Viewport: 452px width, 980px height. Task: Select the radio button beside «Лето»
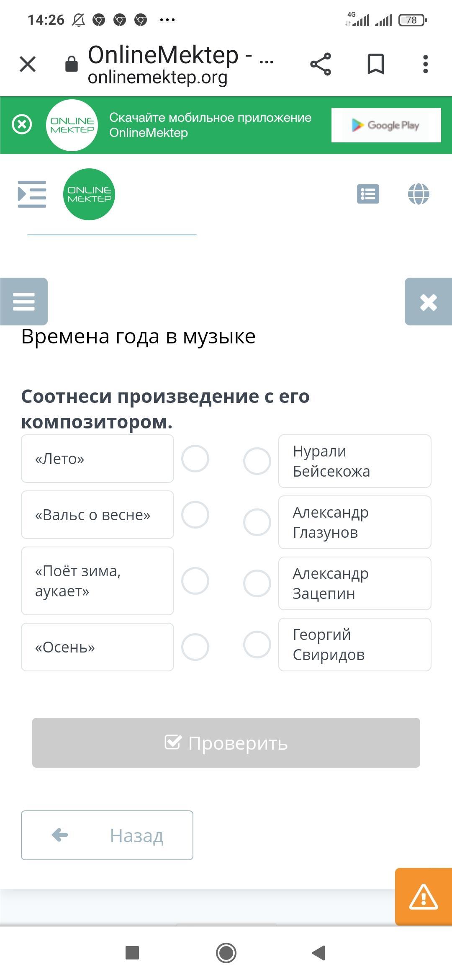[195, 459]
